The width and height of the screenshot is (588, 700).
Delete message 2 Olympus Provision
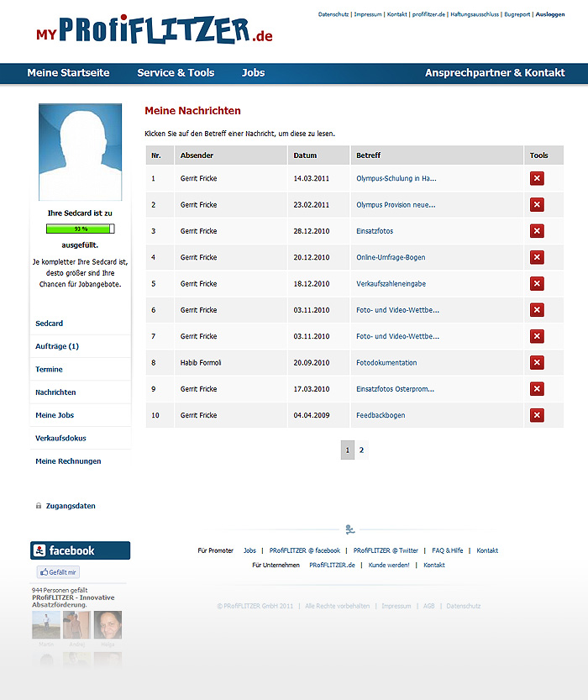(537, 205)
